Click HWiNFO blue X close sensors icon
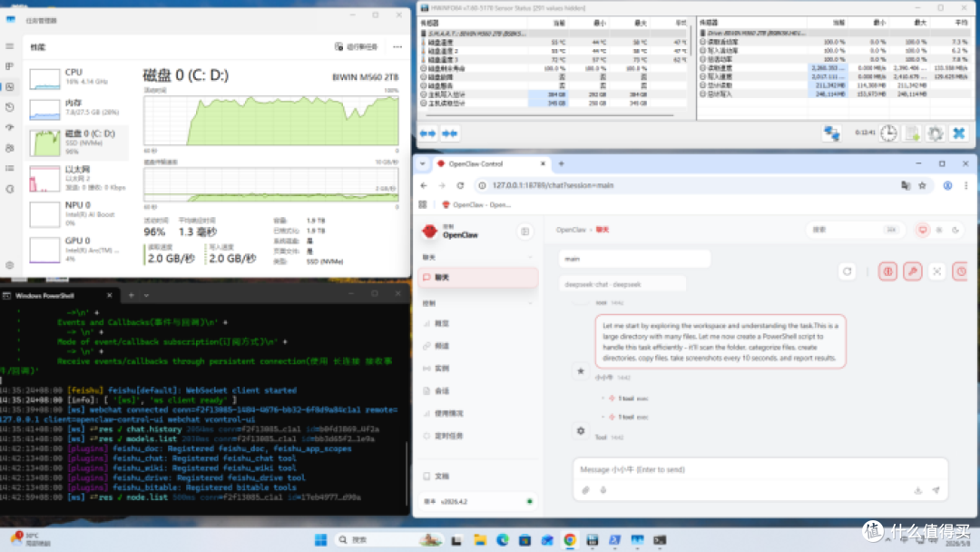980x552 pixels. coord(959,133)
